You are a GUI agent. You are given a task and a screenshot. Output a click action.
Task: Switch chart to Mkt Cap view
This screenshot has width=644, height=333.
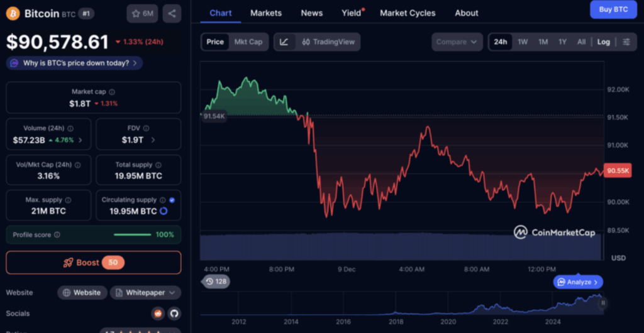click(248, 42)
